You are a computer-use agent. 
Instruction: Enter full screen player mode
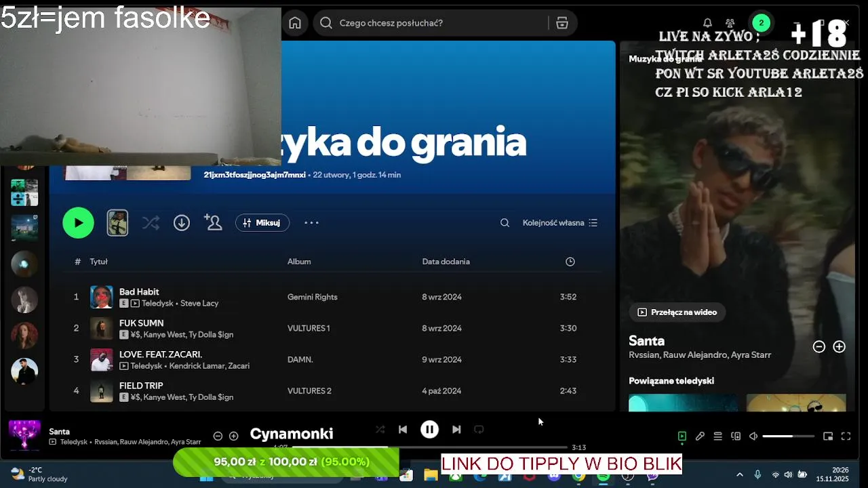point(846,436)
